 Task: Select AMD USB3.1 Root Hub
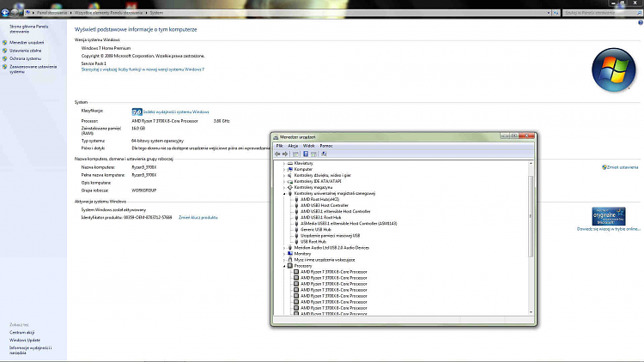click(321, 218)
